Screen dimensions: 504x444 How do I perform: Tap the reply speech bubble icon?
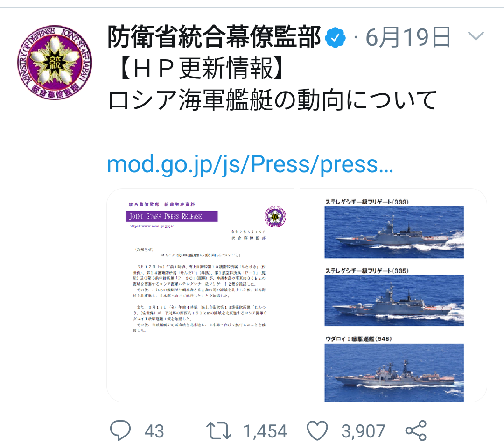tap(120, 430)
